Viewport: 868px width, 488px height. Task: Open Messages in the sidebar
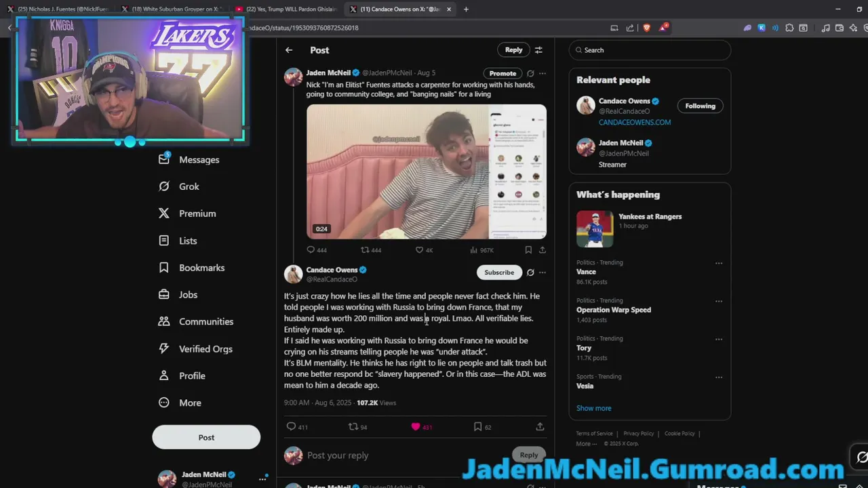[x=189, y=159]
